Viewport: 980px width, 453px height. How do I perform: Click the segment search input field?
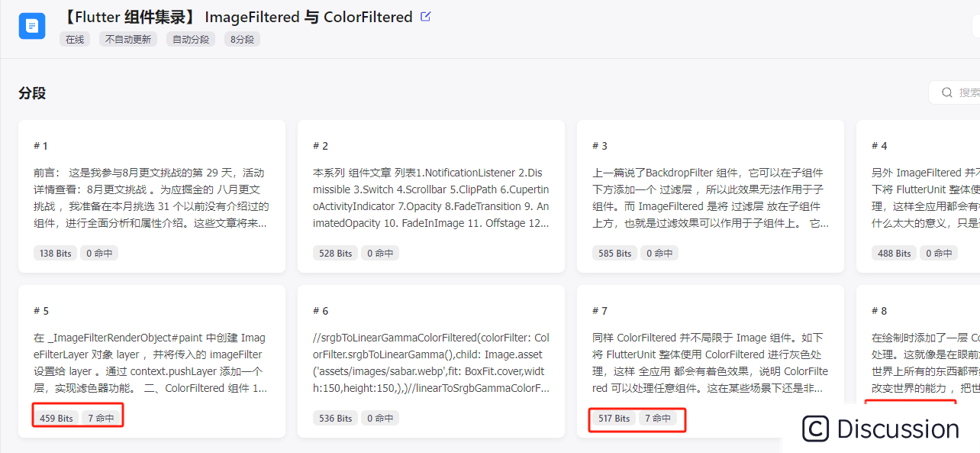pos(954,92)
